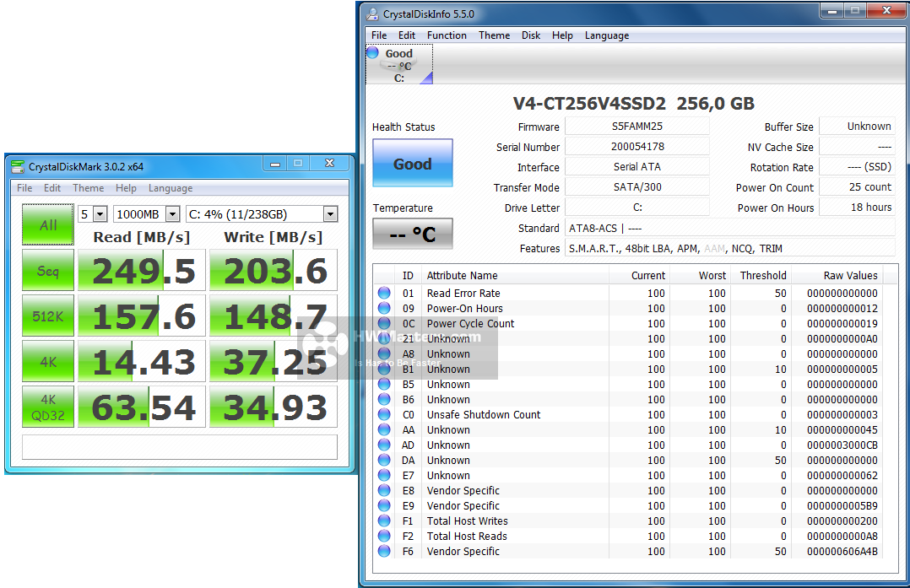
Task: Open the Help menu in CrystalDiskMark
Action: [126, 188]
